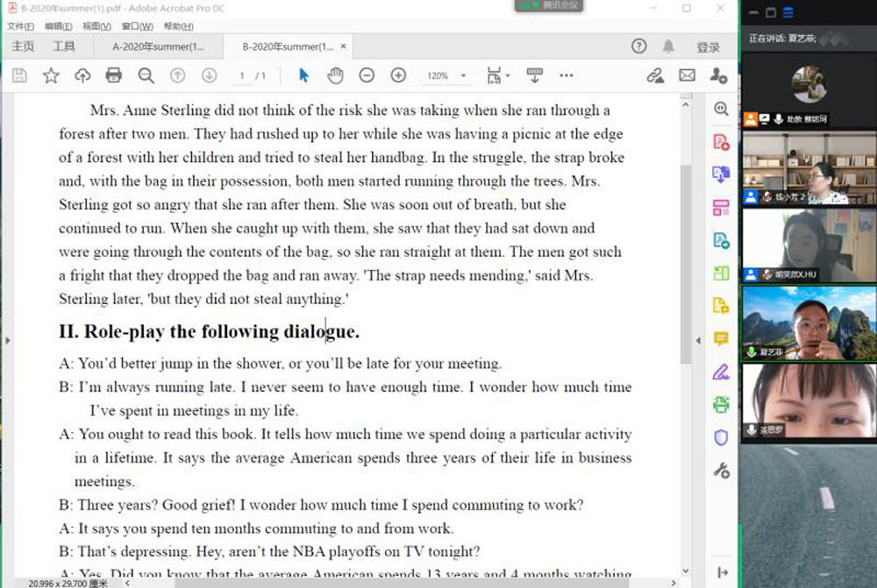Switch to the A-2020年summer tab
This screenshot has width=877, height=588.
pyautogui.click(x=158, y=46)
